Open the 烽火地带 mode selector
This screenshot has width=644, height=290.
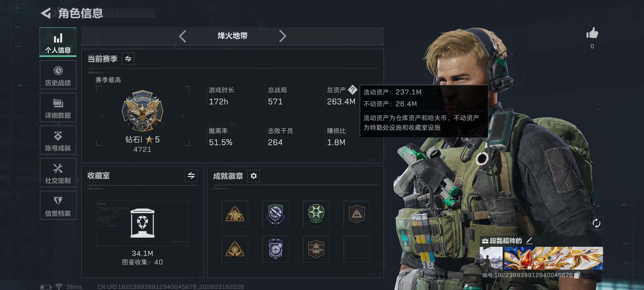233,36
